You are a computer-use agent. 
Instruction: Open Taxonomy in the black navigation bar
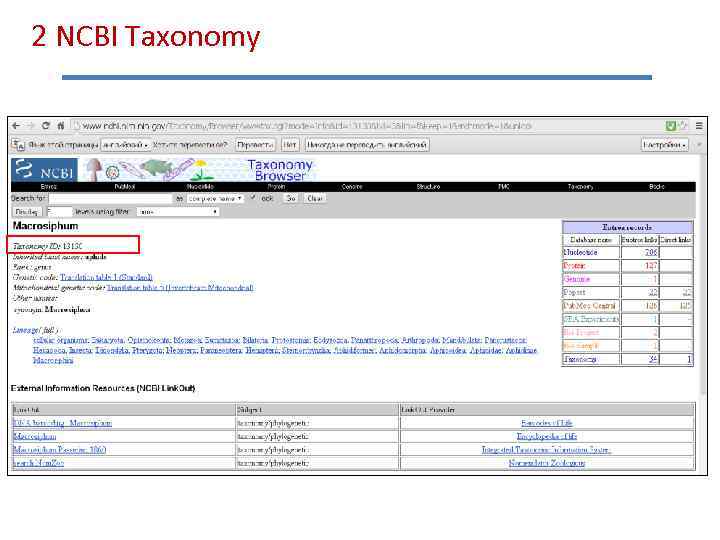click(580, 186)
